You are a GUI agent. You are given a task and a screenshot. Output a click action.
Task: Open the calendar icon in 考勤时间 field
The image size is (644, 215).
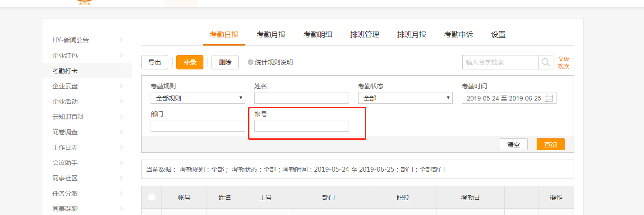point(549,98)
